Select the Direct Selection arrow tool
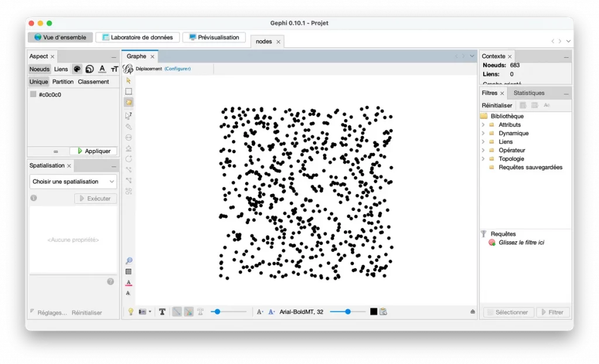This screenshot has width=599, height=364. click(x=129, y=80)
